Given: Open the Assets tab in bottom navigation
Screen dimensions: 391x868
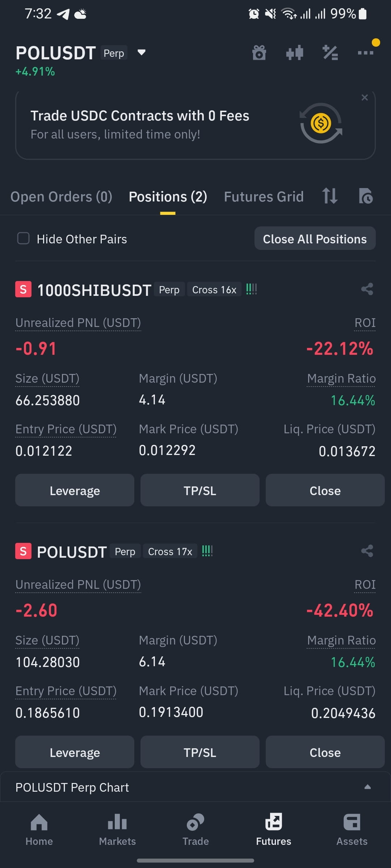Looking at the screenshot, I should point(352,829).
